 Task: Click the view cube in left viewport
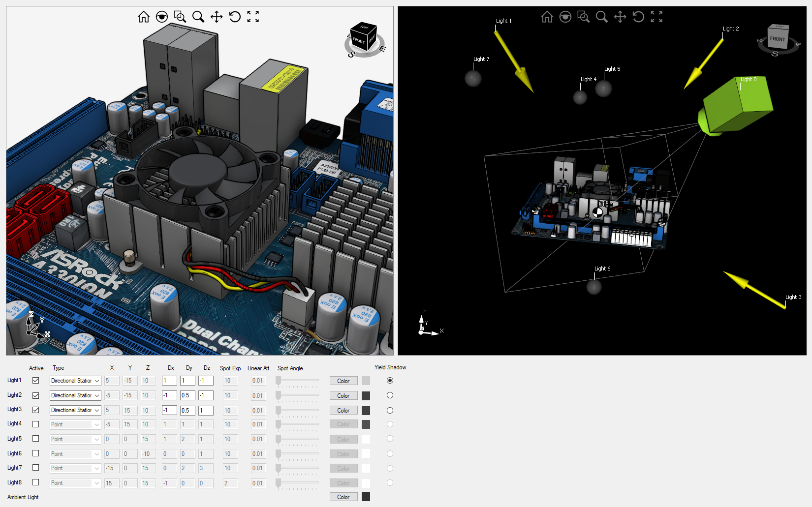point(363,37)
